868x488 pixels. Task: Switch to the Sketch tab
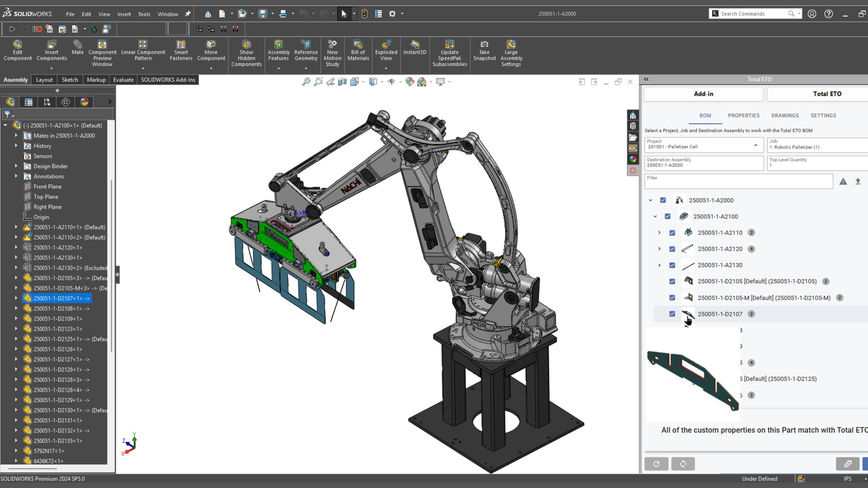[x=70, y=80]
